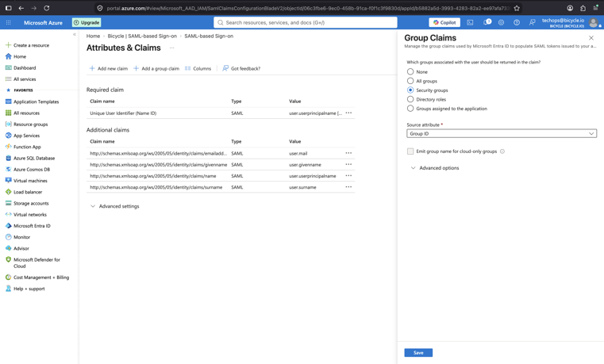Open the Azure portal waffle menu
The image size is (604, 364).
pos(9,23)
